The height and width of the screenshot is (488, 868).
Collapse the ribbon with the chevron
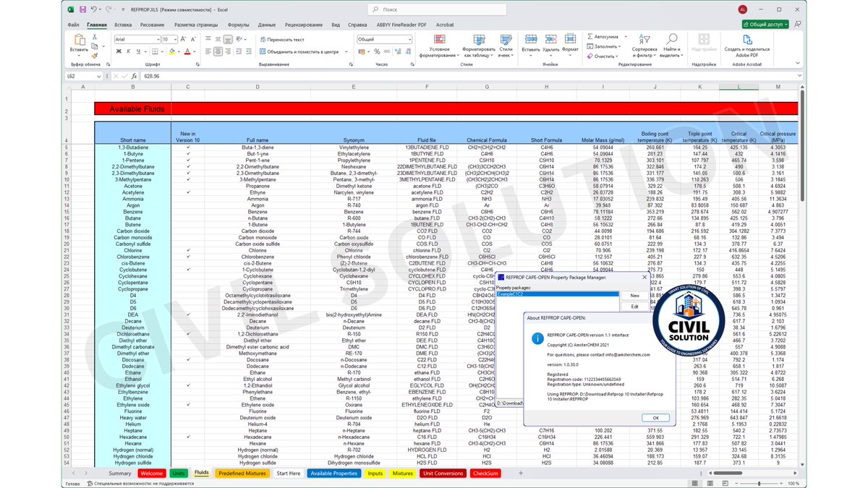click(798, 64)
